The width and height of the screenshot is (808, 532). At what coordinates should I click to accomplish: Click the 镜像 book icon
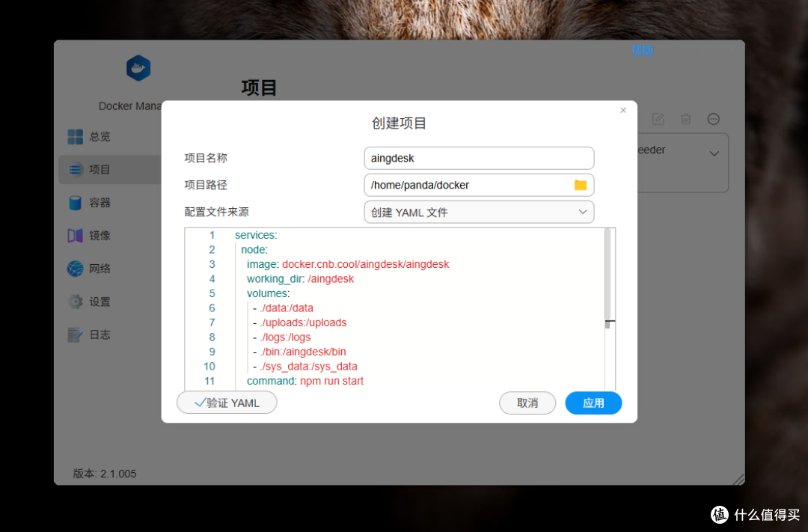(x=76, y=236)
